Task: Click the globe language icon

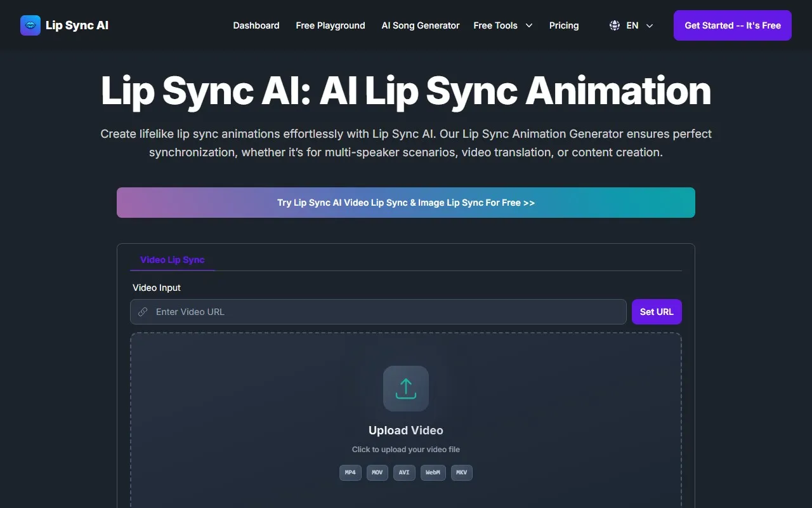Action: [614, 25]
